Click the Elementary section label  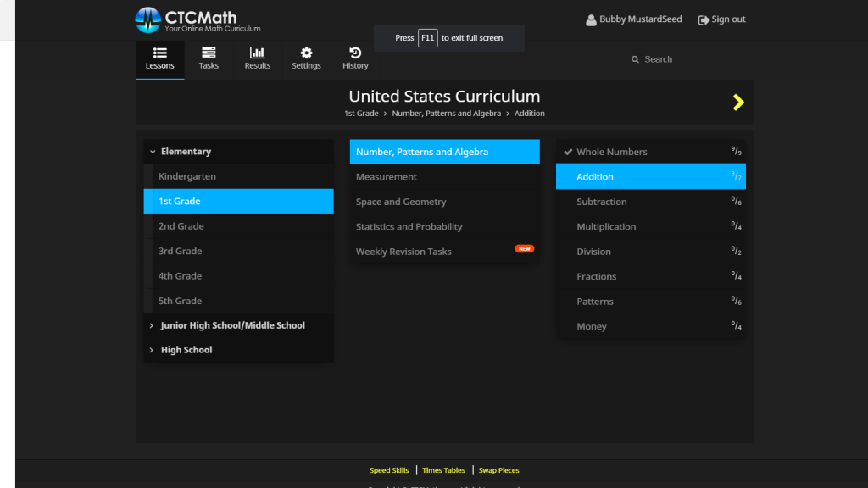(x=186, y=152)
